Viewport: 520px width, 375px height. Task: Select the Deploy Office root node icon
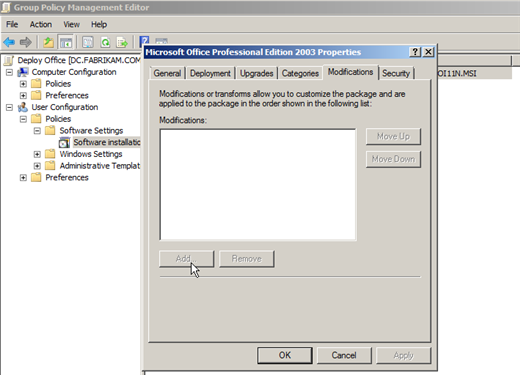pos(9,60)
